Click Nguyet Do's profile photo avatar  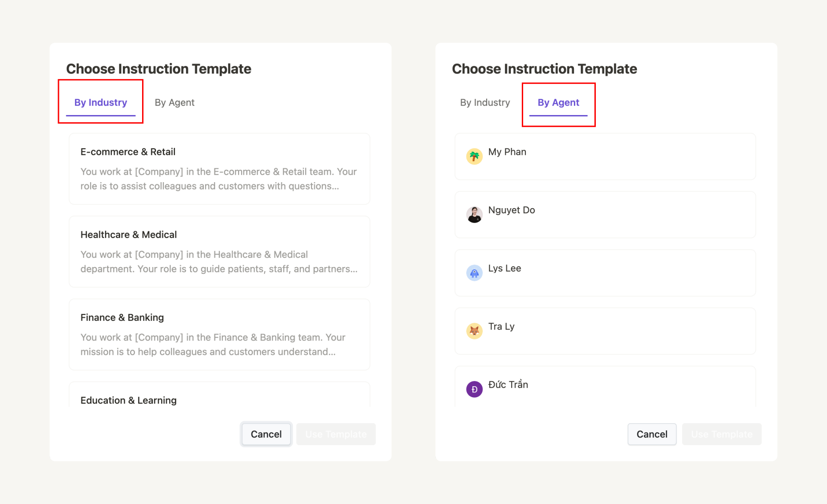pyautogui.click(x=474, y=215)
